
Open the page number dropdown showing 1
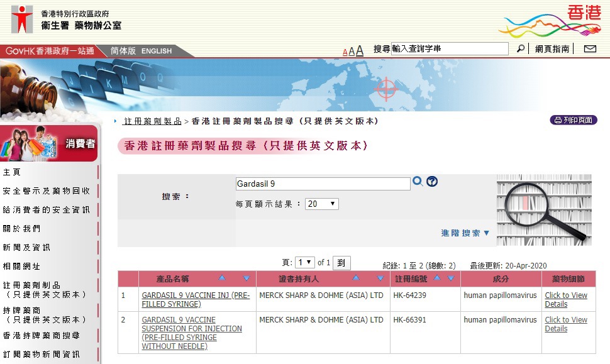[x=304, y=263]
